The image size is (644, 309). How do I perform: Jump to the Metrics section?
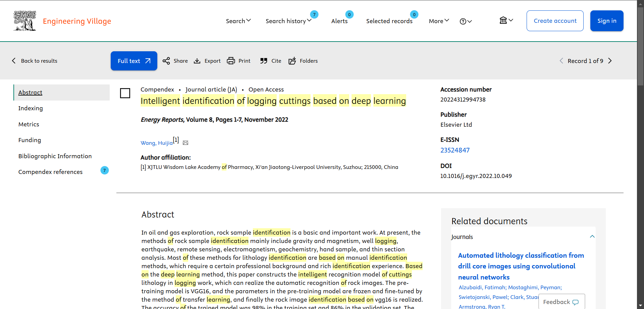[29, 124]
